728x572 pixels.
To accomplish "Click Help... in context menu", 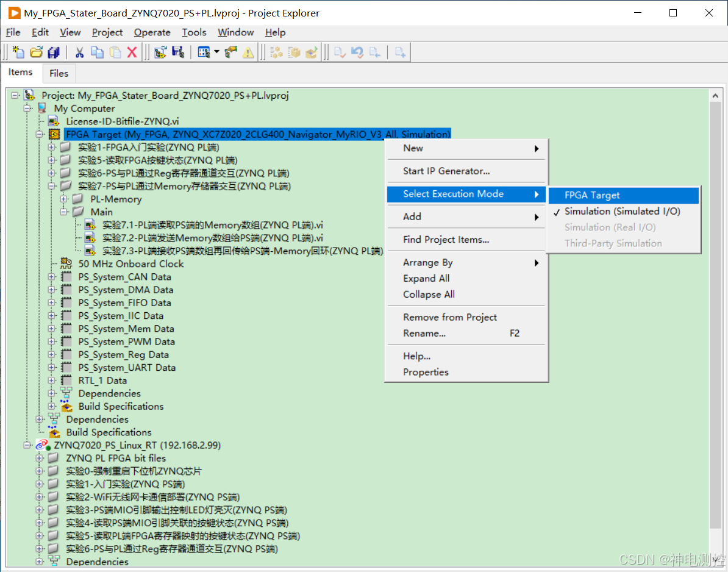I will pos(466,357).
